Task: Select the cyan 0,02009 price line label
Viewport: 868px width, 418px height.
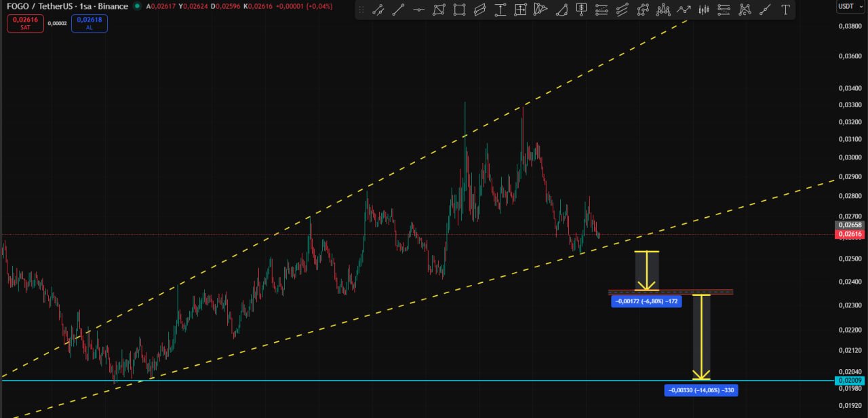Action: (850, 381)
